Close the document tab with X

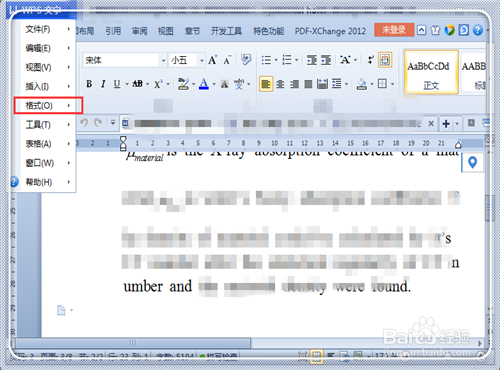[431, 124]
